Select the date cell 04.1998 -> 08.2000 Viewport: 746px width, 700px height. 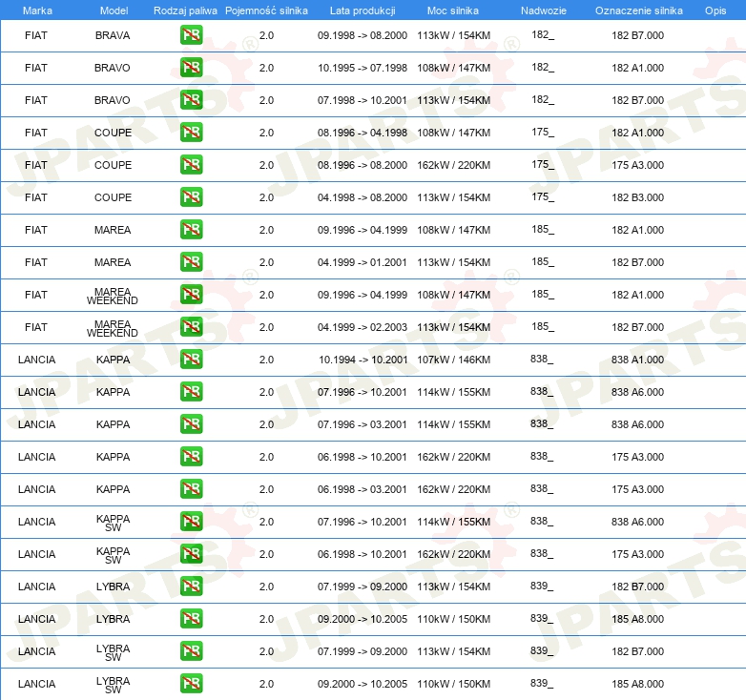[x=363, y=196]
